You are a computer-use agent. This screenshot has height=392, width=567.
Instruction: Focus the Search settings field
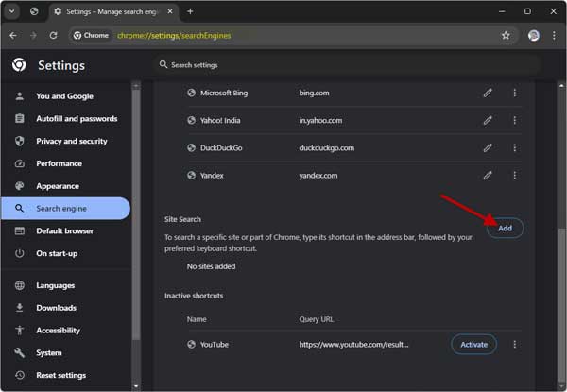coord(347,65)
